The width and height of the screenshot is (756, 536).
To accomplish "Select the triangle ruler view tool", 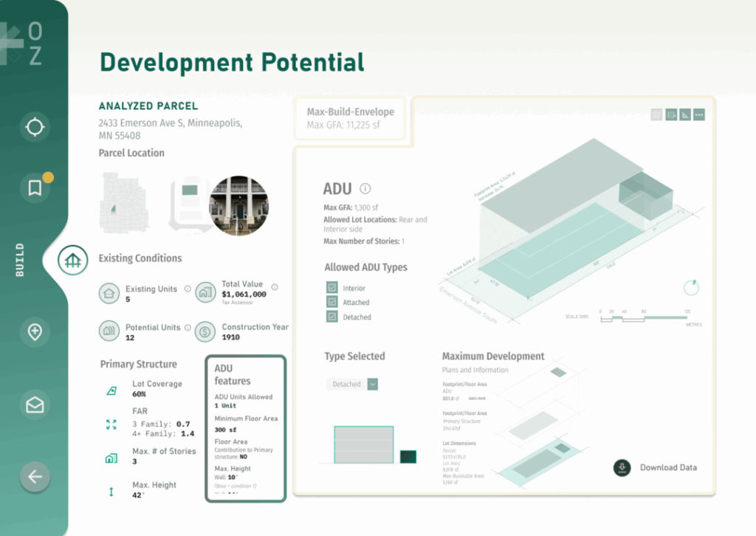I will point(685,114).
